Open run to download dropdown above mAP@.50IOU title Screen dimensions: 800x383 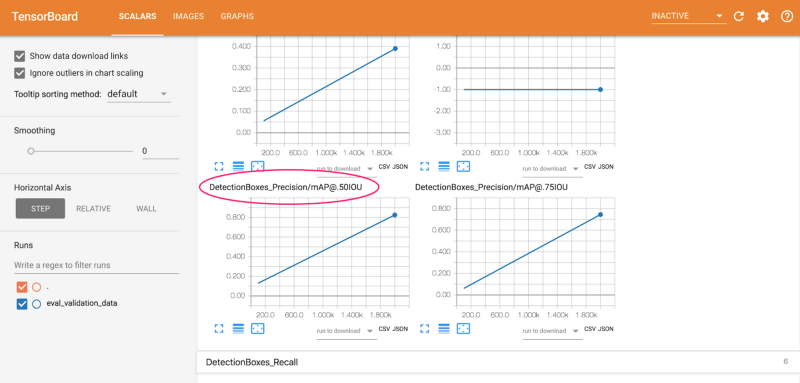(x=346, y=168)
